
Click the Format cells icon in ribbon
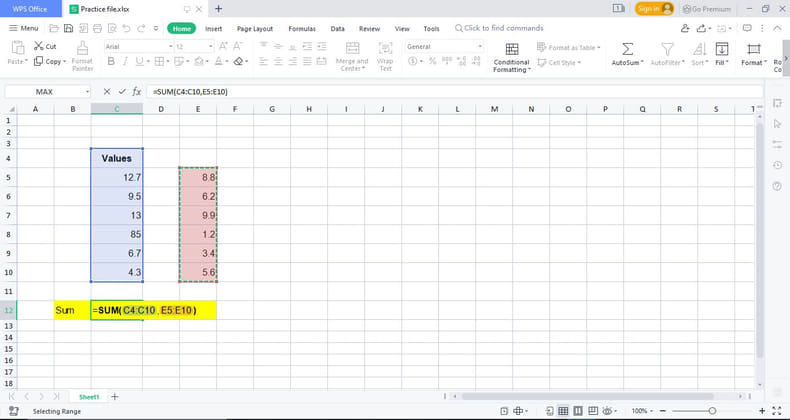(x=754, y=49)
